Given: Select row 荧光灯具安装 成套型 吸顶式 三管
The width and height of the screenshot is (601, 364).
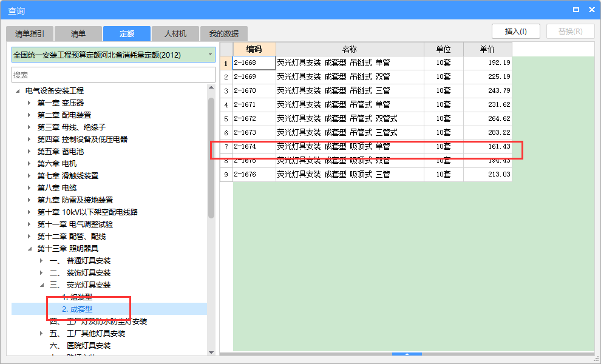Looking at the screenshot, I should (x=350, y=174).
